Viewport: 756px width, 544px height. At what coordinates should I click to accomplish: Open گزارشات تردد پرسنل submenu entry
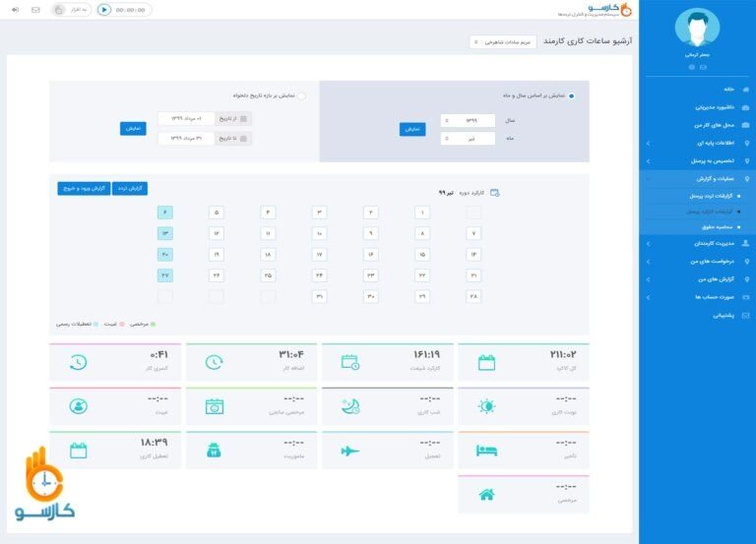[x=711, y=196]
